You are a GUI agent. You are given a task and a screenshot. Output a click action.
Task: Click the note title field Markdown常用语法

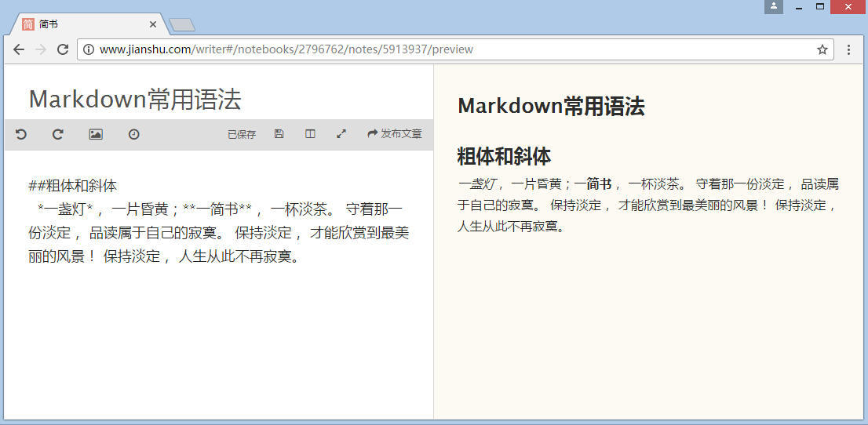(135, 100)
